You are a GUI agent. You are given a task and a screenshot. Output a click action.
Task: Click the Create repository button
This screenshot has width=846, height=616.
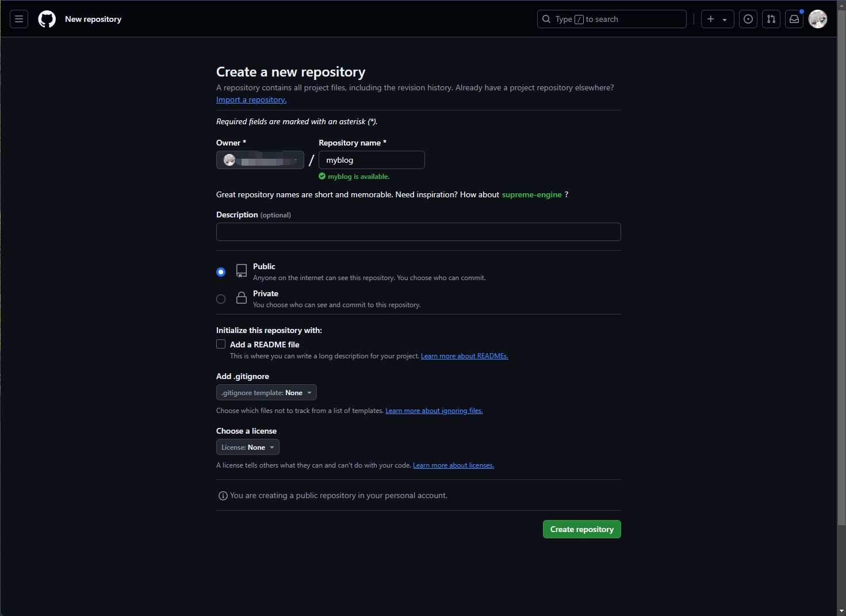point(582,529)
